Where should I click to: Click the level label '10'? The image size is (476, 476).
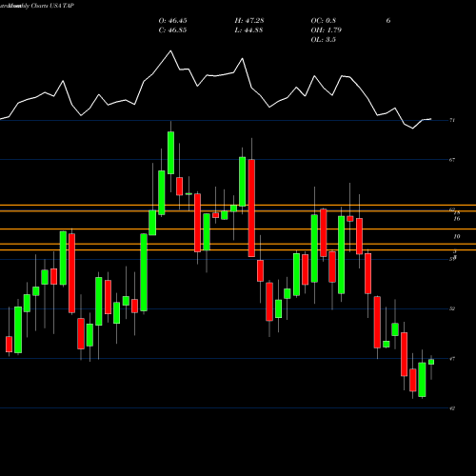[457, 236]
